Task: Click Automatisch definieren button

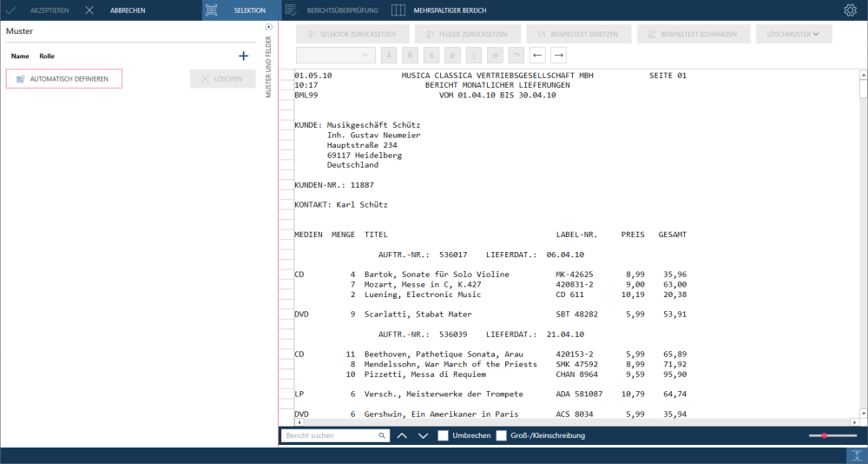Action: [63, 79]
